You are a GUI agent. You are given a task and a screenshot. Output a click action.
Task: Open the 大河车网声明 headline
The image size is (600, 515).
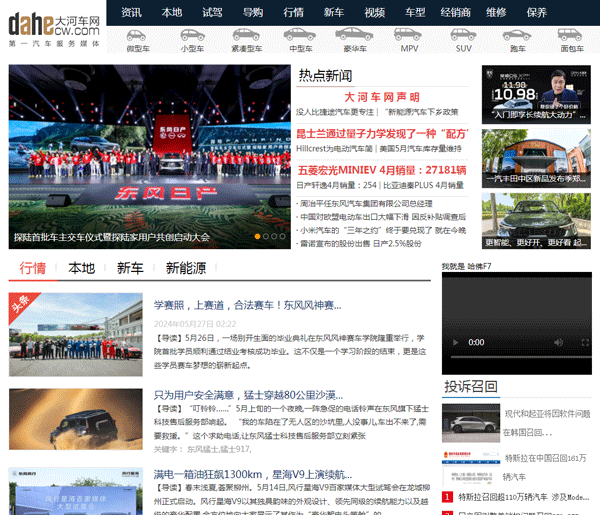[x=382, y=97]
